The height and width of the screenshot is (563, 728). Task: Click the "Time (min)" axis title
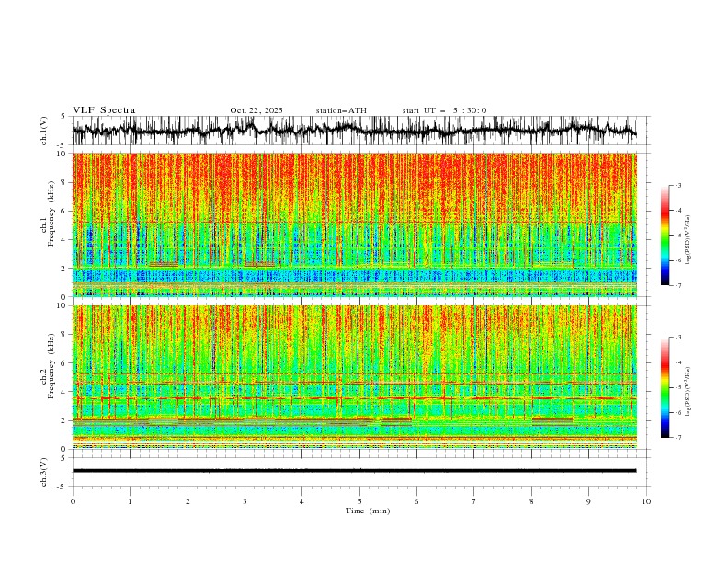coord(368,511)
